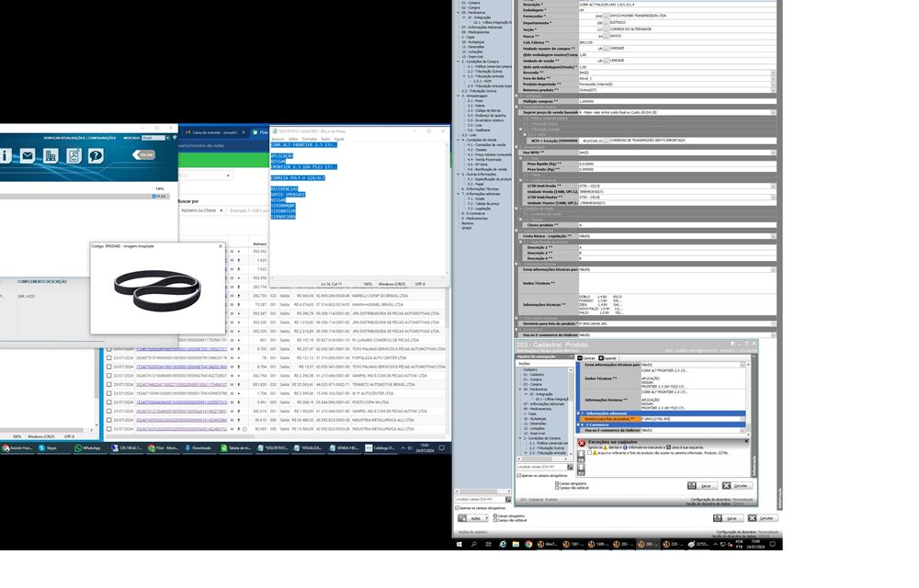Click the 'Múltiplo compras' value field
The width and height of the screenshot is (919, 588).
click(x=677, y=101)
